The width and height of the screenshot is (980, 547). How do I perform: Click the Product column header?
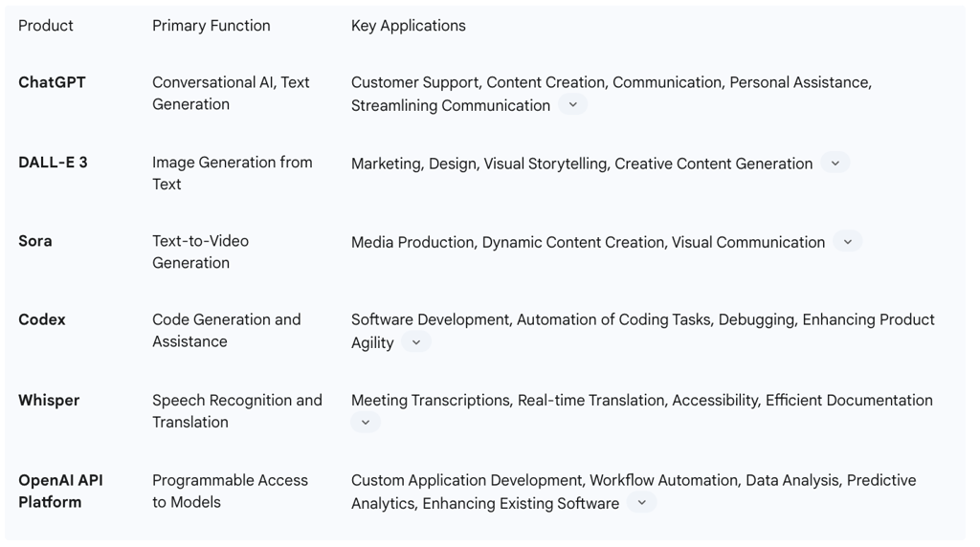(x=46, y=26)
